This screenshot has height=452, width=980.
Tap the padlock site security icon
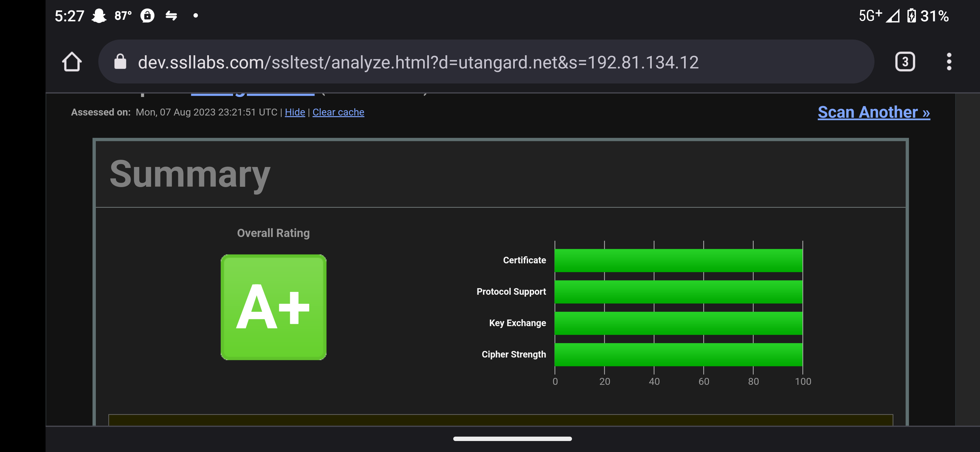pos(120,62)
